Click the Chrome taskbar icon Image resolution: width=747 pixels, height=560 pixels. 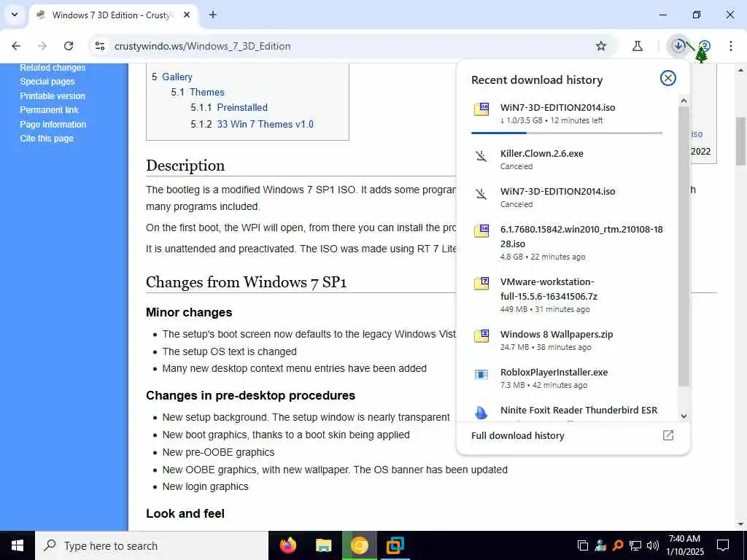tap(359, 545)
